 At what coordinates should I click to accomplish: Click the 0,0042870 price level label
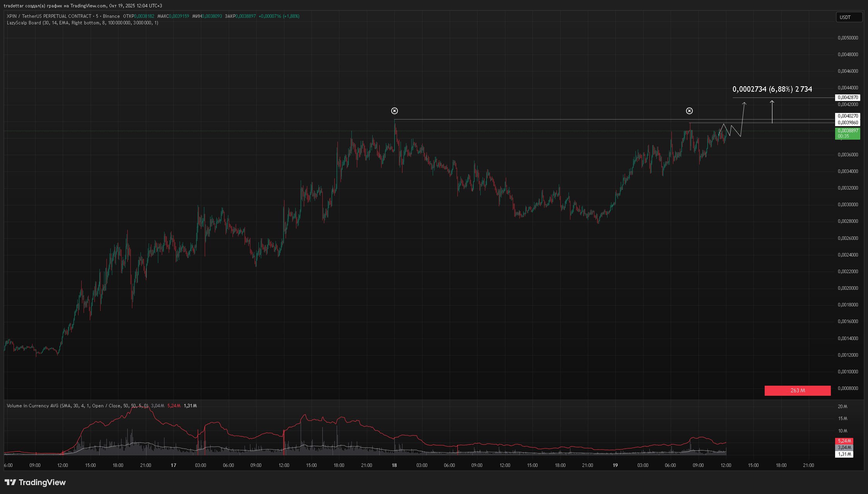(847, 97)
